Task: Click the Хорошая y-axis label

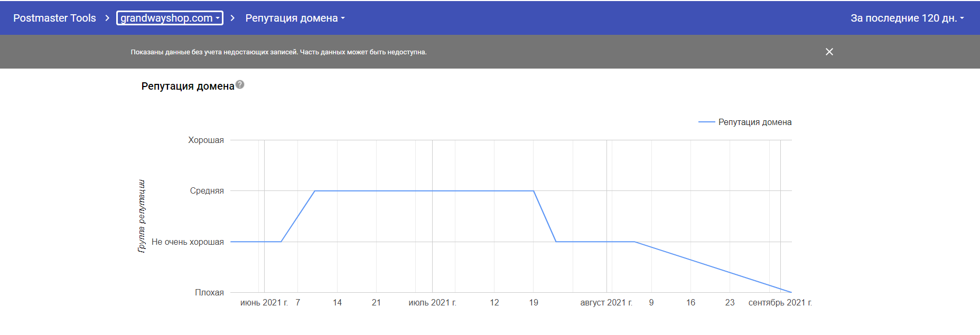Action: tap(206, 140)
